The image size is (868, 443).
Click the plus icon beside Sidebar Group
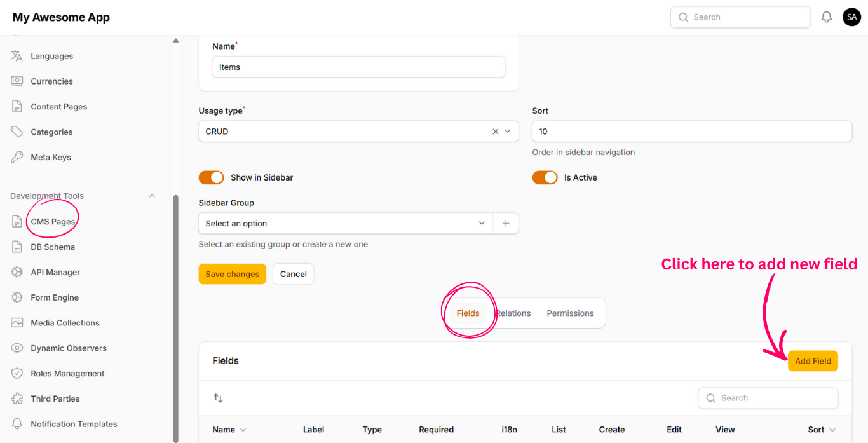[506, 224]
